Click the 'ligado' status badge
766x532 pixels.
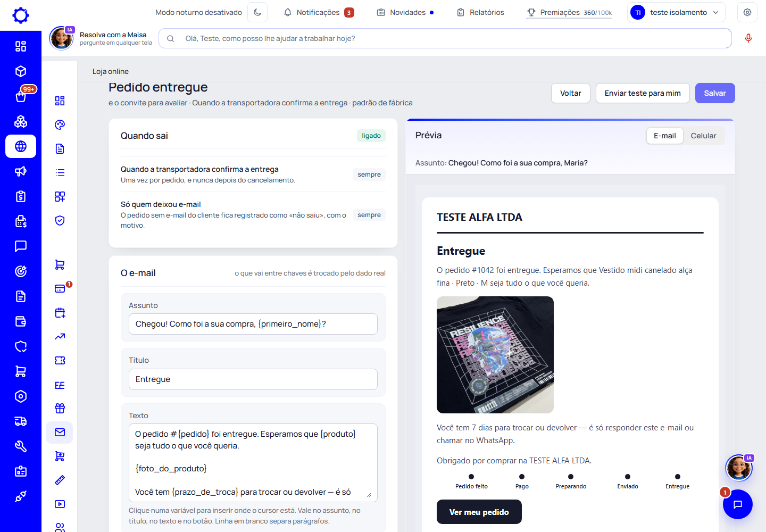[x=371, y=136]
